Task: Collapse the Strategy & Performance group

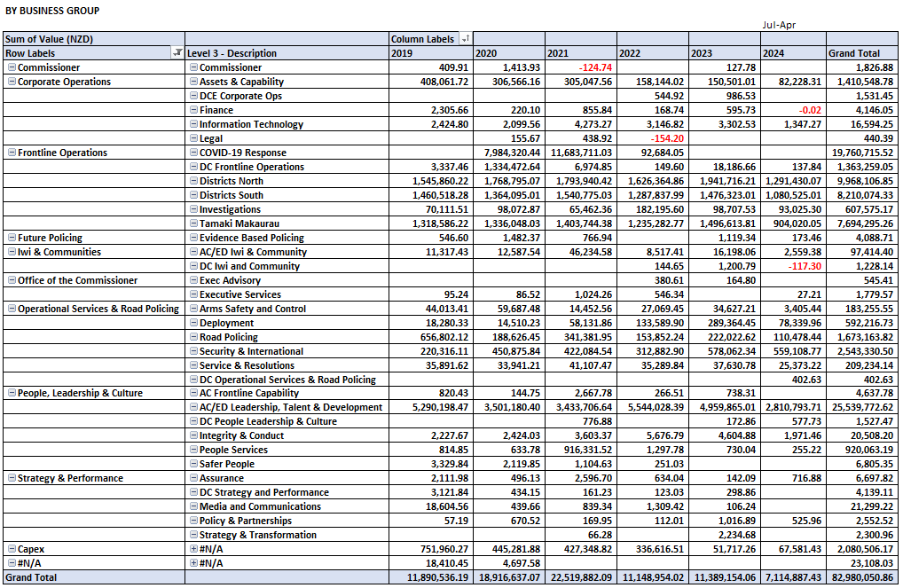Action: point(12,478)
